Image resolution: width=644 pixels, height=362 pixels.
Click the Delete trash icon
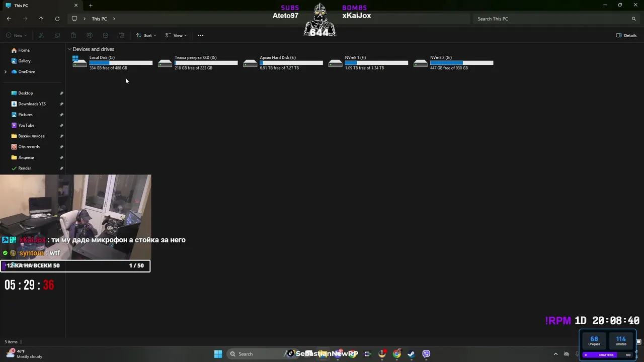point(122,35)
